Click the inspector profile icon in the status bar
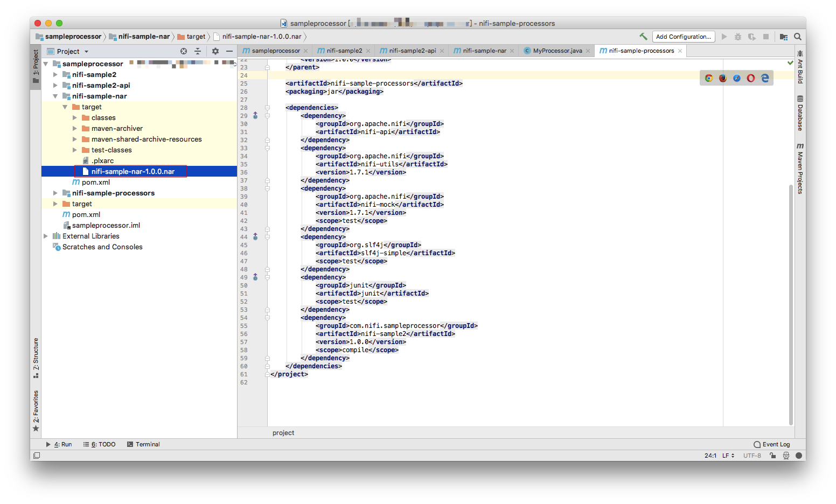 click(786, 456)
